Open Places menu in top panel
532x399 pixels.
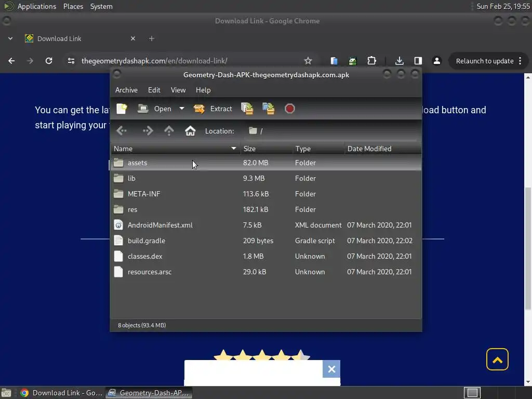click(x=73, y=6)
